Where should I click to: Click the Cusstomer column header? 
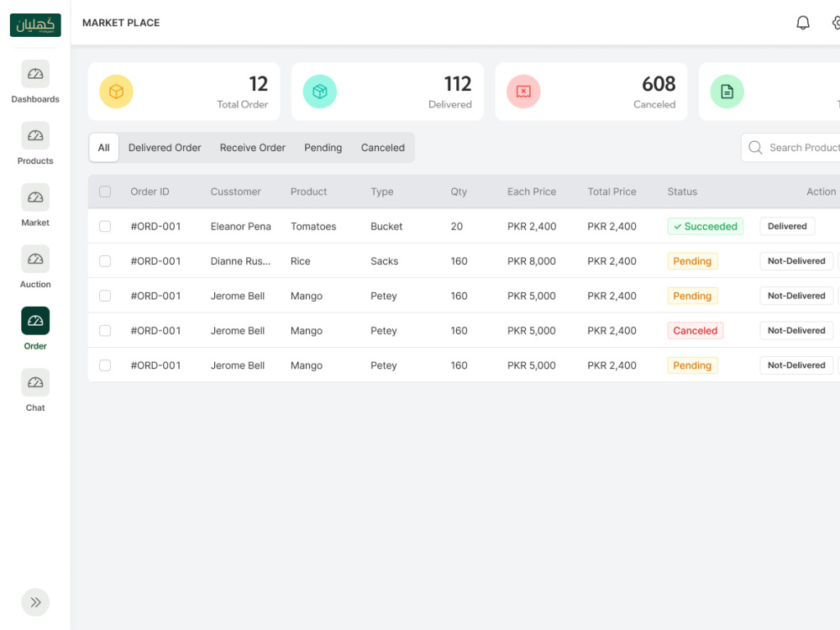tap(235, 192)
